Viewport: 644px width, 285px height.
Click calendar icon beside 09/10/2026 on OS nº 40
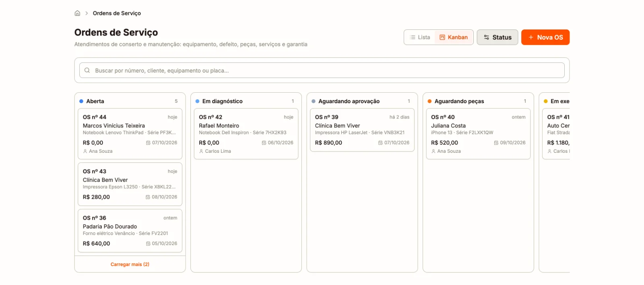pos(496,143)
